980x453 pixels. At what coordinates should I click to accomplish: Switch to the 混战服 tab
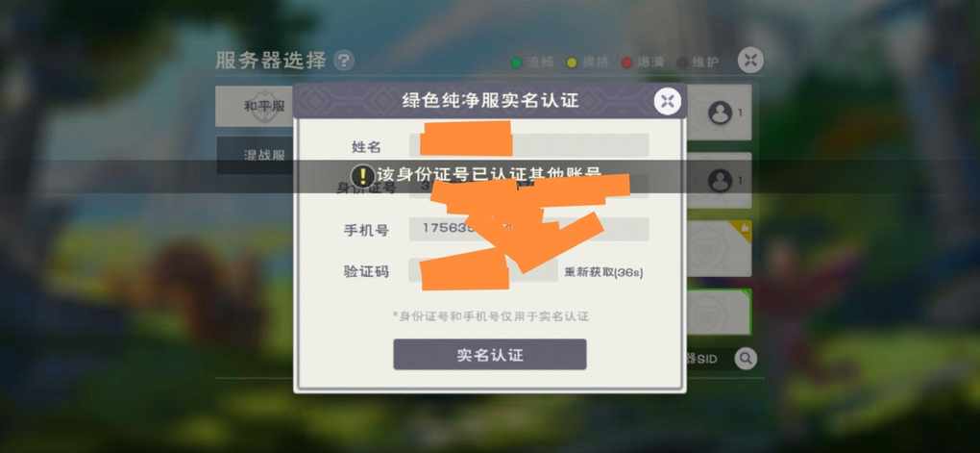(255, 155)
